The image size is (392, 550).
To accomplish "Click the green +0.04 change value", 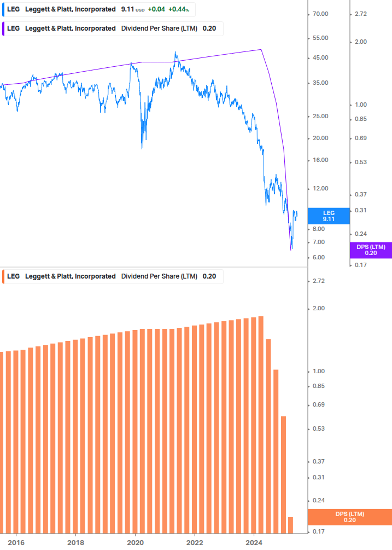I will coord(156,9).
